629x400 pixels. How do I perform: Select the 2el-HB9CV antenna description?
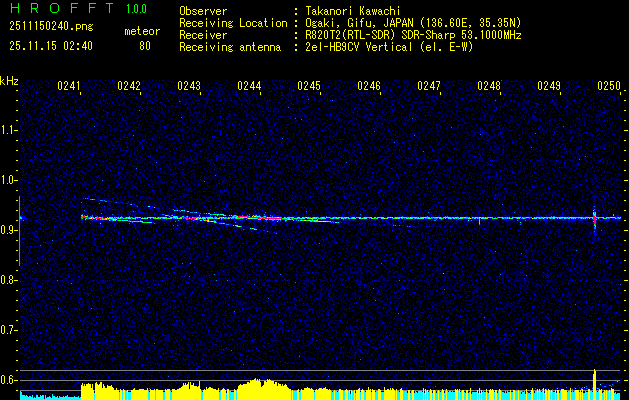392,46
